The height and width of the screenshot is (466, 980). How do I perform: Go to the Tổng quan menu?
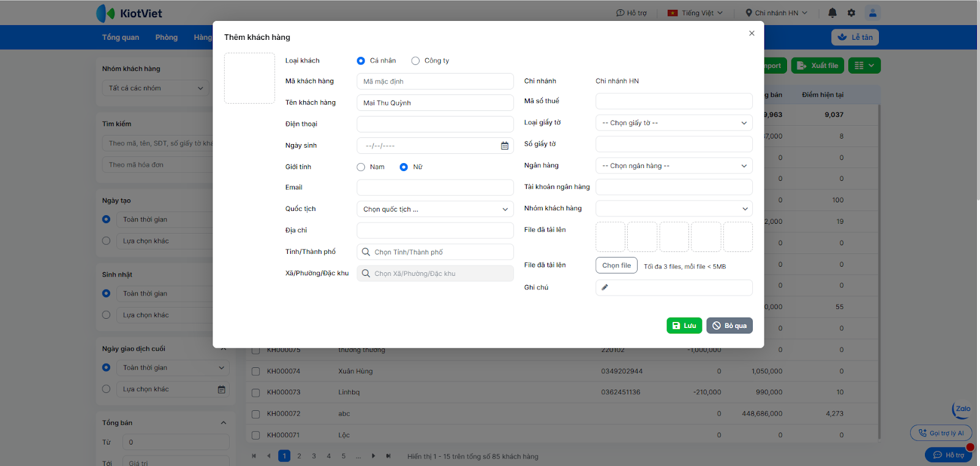pos(121,37)
